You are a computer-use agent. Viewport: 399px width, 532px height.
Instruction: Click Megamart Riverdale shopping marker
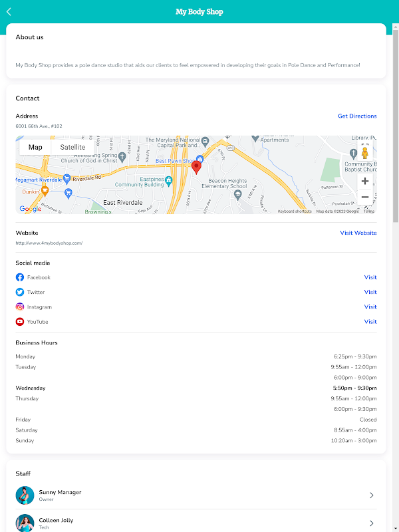point(67,179)
